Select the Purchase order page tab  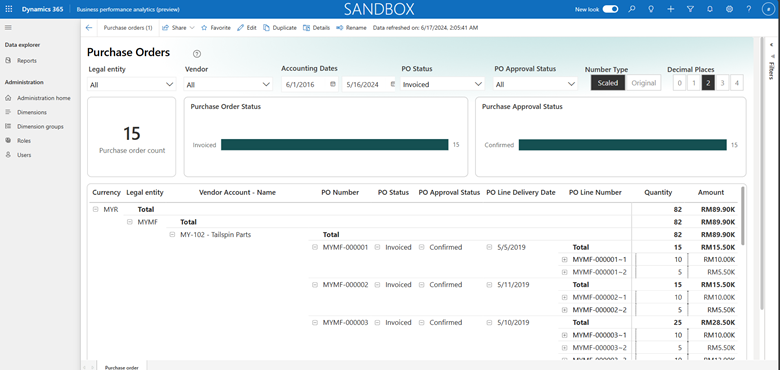tap(122, 367)
